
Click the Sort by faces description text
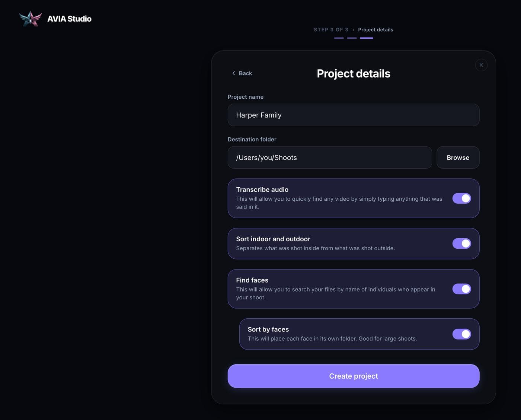pos(332,338)
